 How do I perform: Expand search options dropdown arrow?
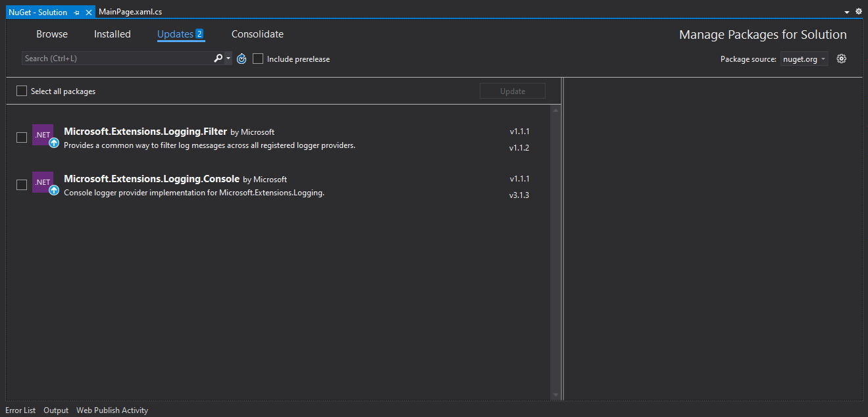[x=228, y=59]
